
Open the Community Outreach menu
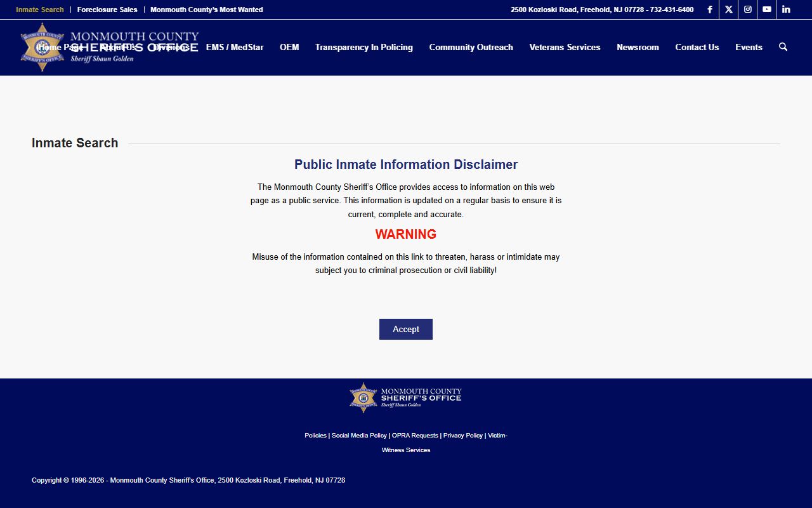click(x=471, y=47)
